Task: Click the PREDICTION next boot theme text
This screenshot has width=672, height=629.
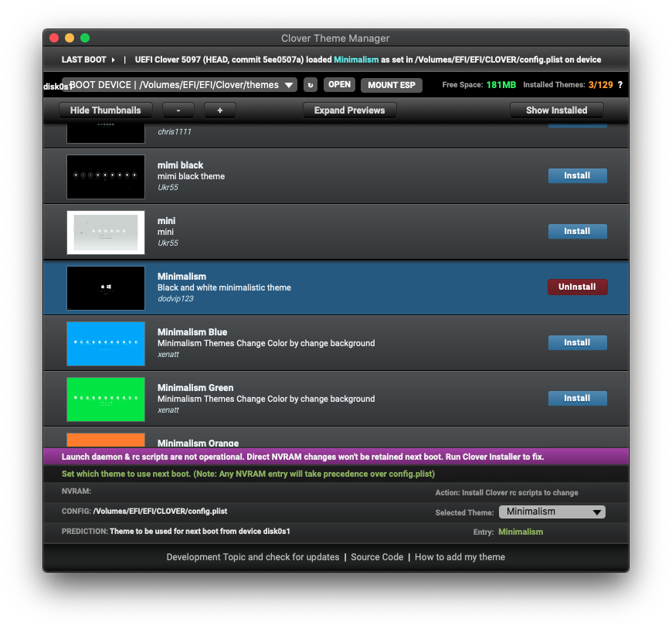Action: [x=200, y=531]
